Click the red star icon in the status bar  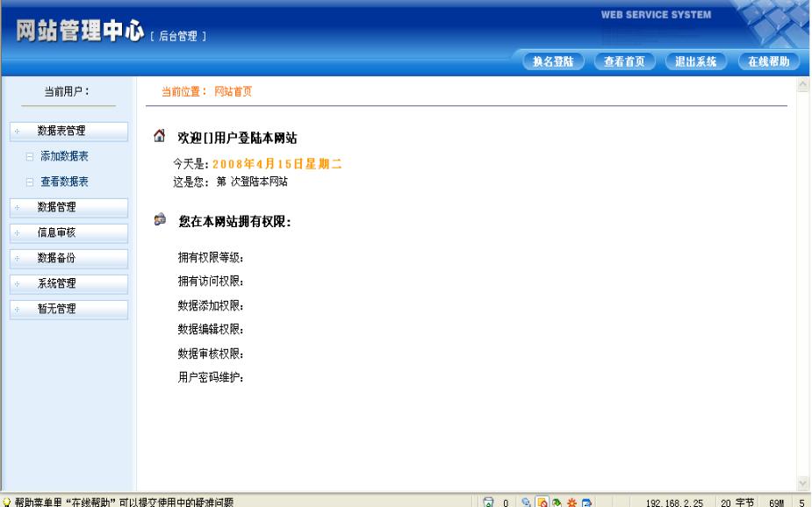pyautogui.click(x=571, y=499)
